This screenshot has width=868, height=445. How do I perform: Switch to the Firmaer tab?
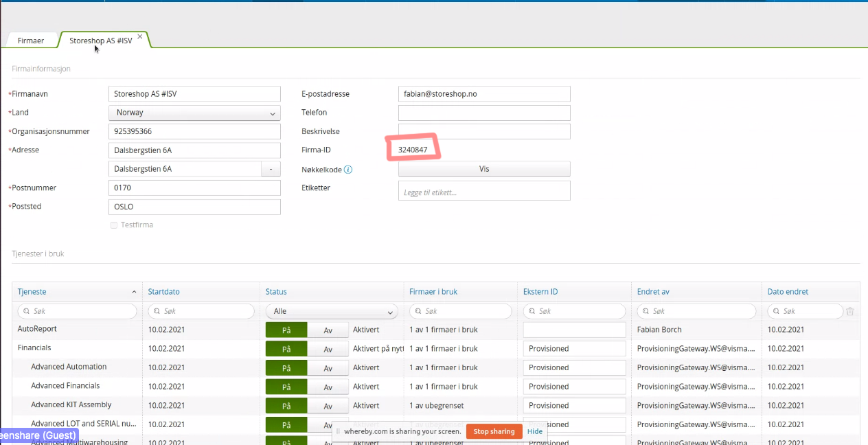(31, 41)
